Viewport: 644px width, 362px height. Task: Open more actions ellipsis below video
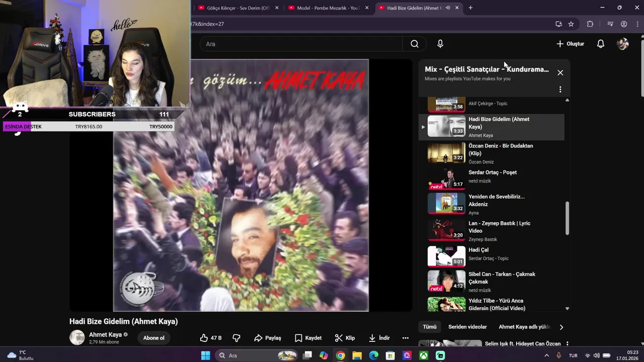click(x=406, y=338)
